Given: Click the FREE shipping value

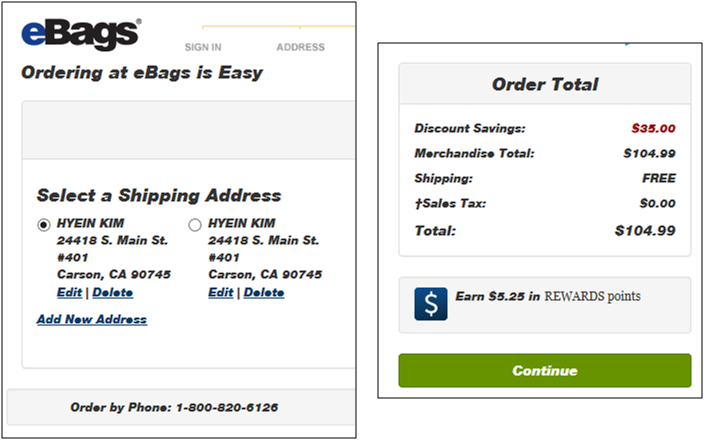Looking at the screenshot, I should pyautogui.click(x=658, y=178).
